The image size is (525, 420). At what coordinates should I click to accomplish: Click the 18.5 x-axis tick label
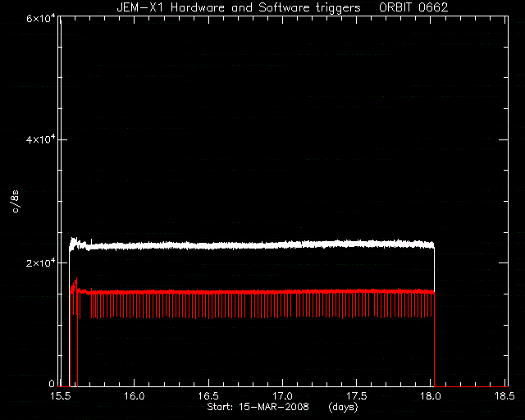(505, 396)
